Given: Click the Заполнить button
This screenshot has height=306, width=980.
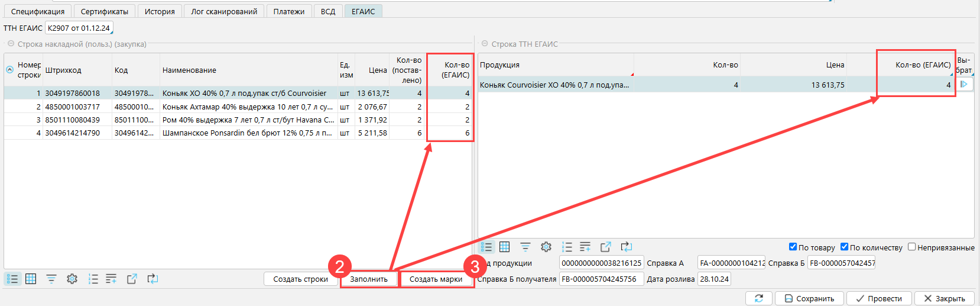Looking at the screenshot, I should click(x=369, y=279).
